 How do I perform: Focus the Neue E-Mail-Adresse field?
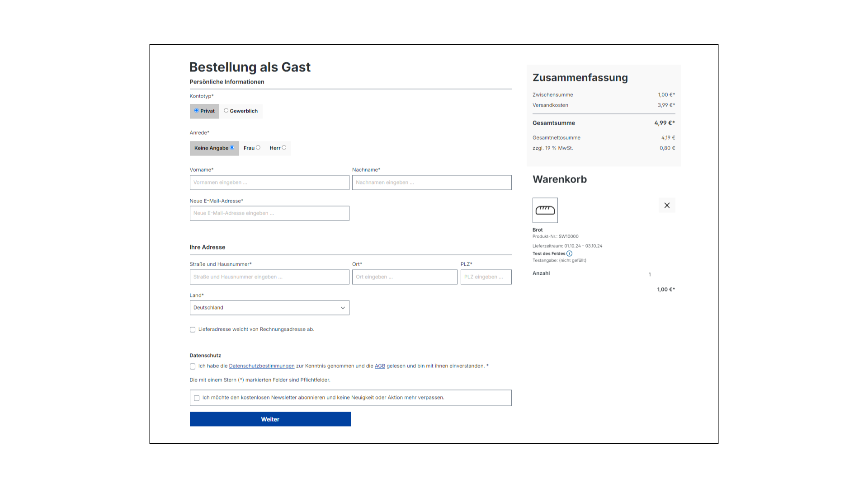click(269, 213)
